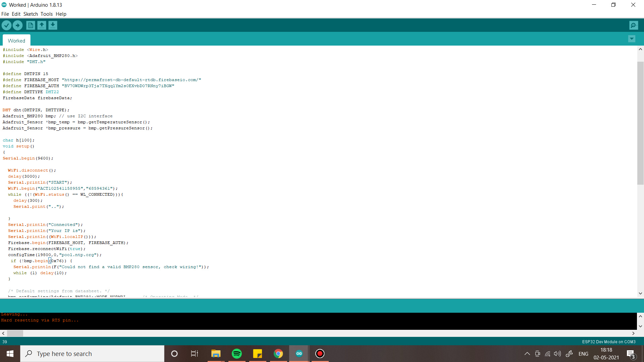The width and height of the screenshot is (644, 362).
Task: Create a new sketch with New icon
Action: click(x=31, y=25)
